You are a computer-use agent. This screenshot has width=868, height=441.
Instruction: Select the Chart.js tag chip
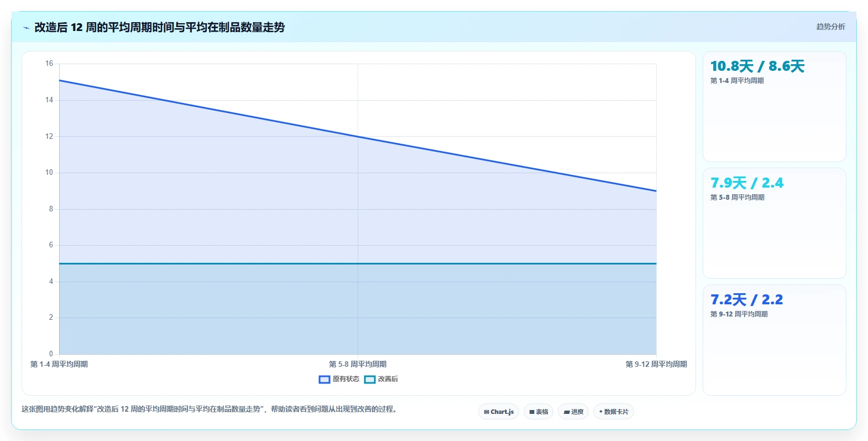[499, 412]
